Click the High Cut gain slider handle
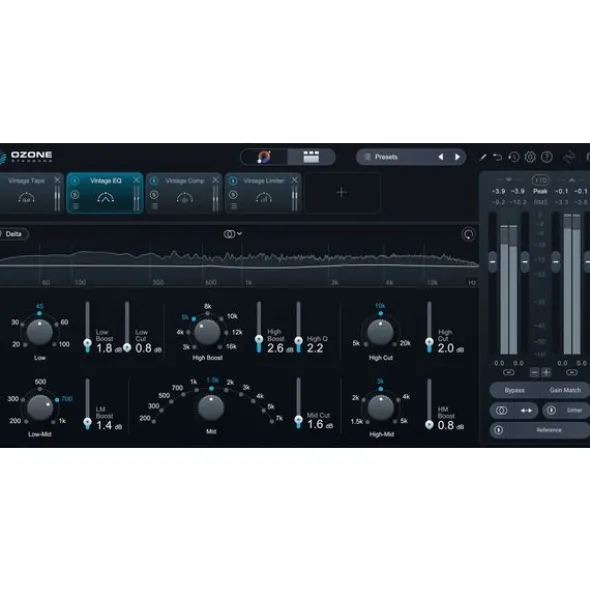 [429, 342]
